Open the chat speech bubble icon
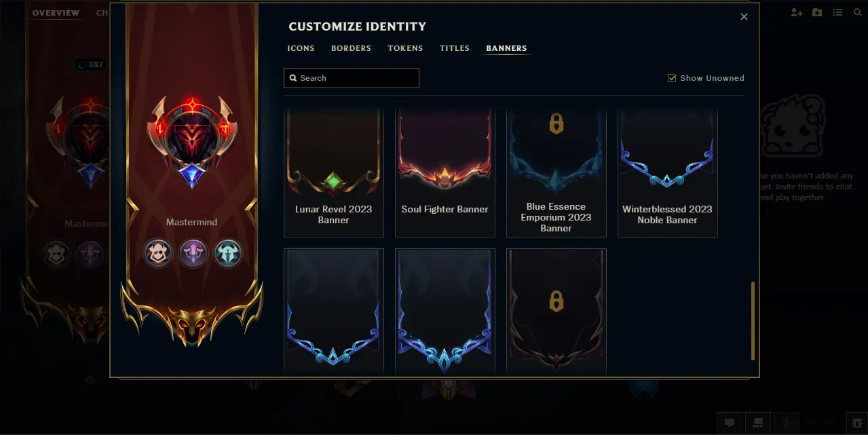Viewport: 868px width, 435px height. click(x=730, y=422)
